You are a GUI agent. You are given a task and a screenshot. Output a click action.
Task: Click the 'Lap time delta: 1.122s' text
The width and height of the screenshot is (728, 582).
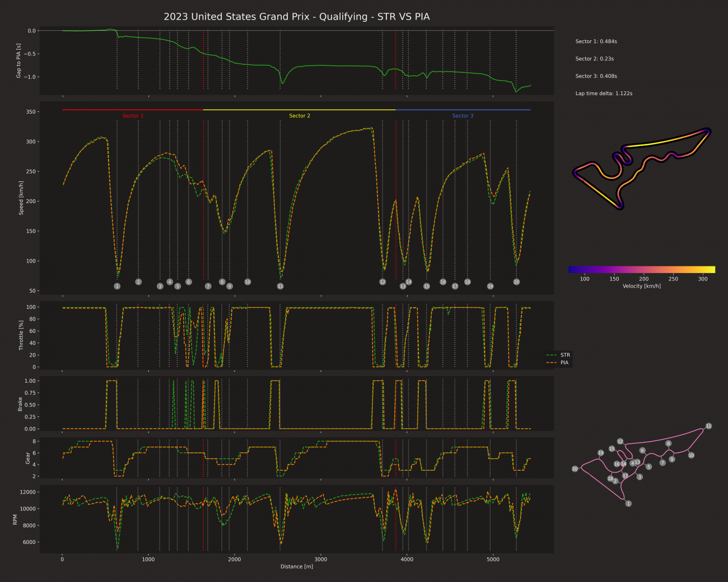click(x=604, y=93)
